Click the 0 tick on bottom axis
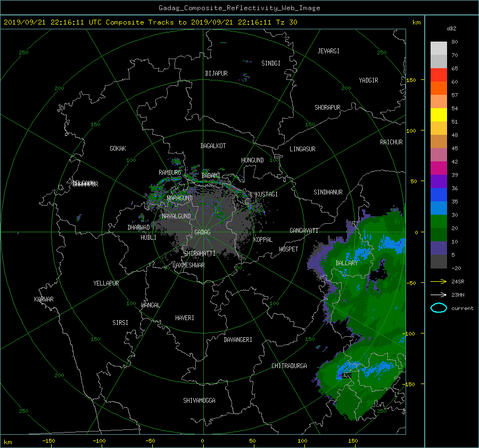Viewport: 479px width, 448px height. 203,441
